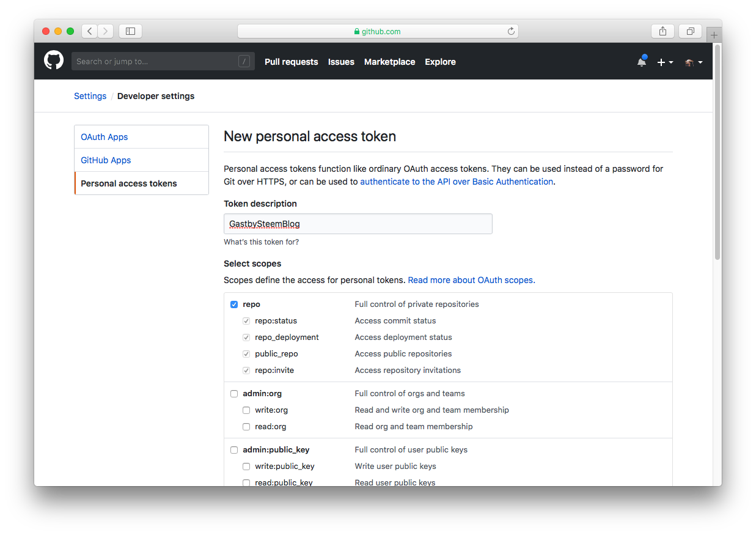Focus the Token description input field
756x535 pixels.
pos(358,224)
